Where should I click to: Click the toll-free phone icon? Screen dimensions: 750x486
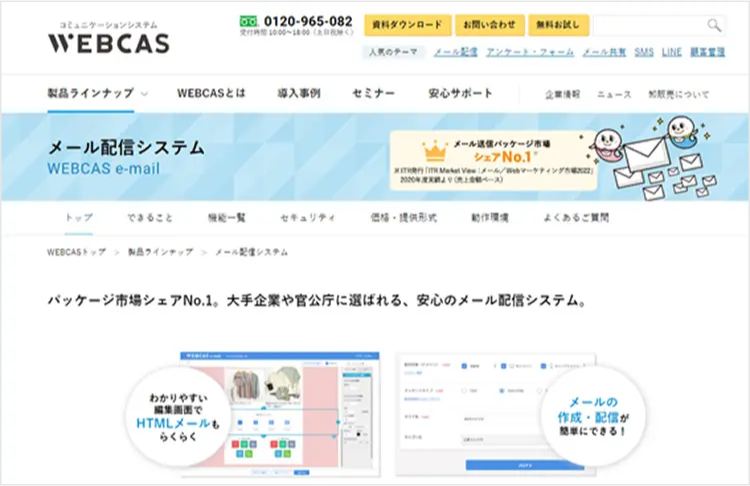(x=248, y=21)
